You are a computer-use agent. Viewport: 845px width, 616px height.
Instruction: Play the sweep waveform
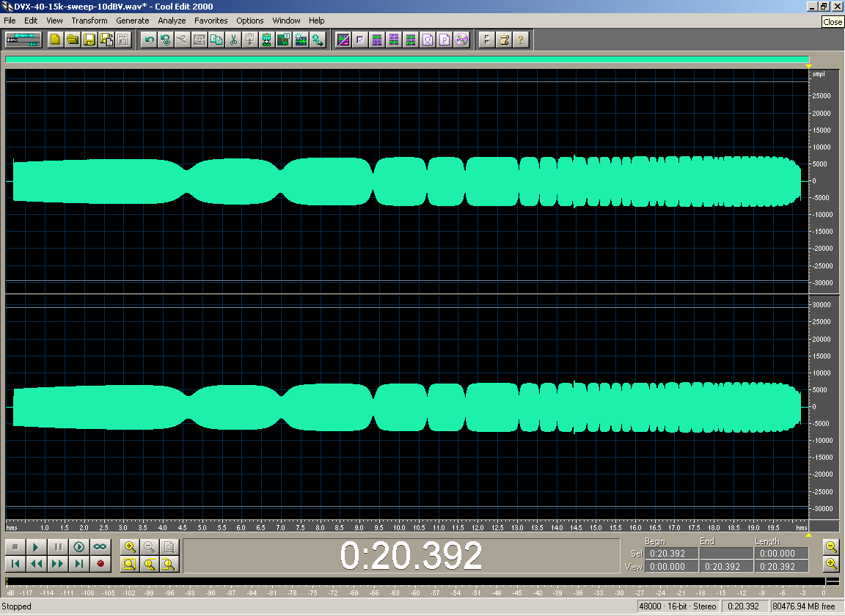pos(36,547)
